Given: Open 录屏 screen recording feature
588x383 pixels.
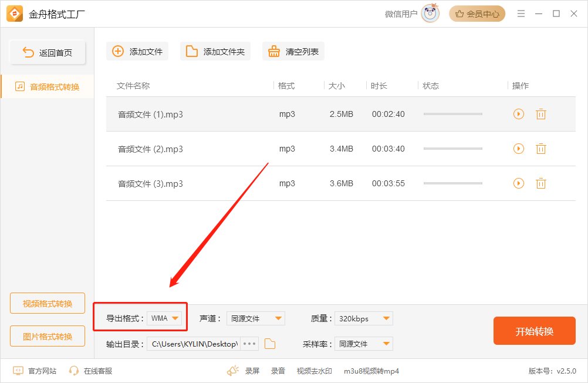Looking at the screenshot, I should pos(252,371).
